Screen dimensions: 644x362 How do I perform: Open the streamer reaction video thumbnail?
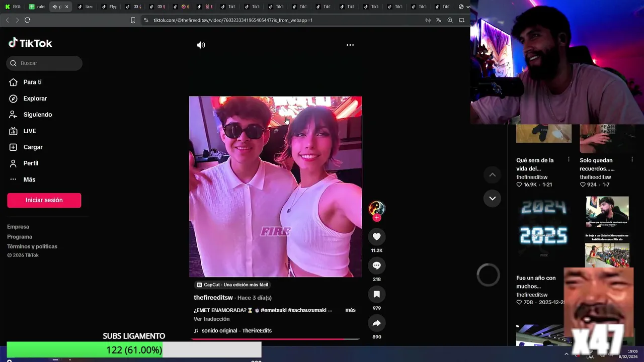click(607, 232)
